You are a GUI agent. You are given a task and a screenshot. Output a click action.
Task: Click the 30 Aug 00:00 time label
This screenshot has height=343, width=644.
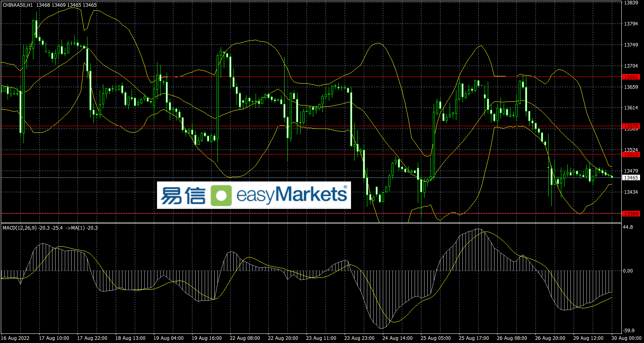tap(627, 338)
